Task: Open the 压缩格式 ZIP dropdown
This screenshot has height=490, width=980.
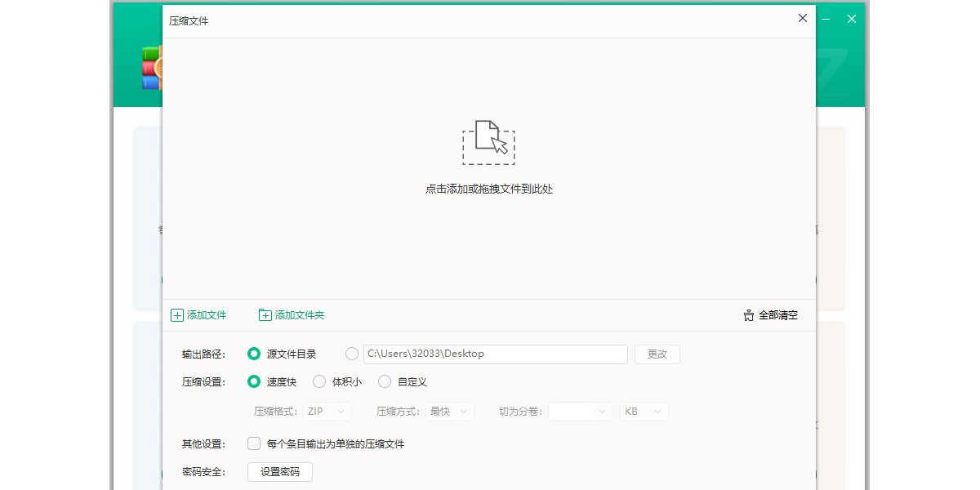Action: point(327,412)
